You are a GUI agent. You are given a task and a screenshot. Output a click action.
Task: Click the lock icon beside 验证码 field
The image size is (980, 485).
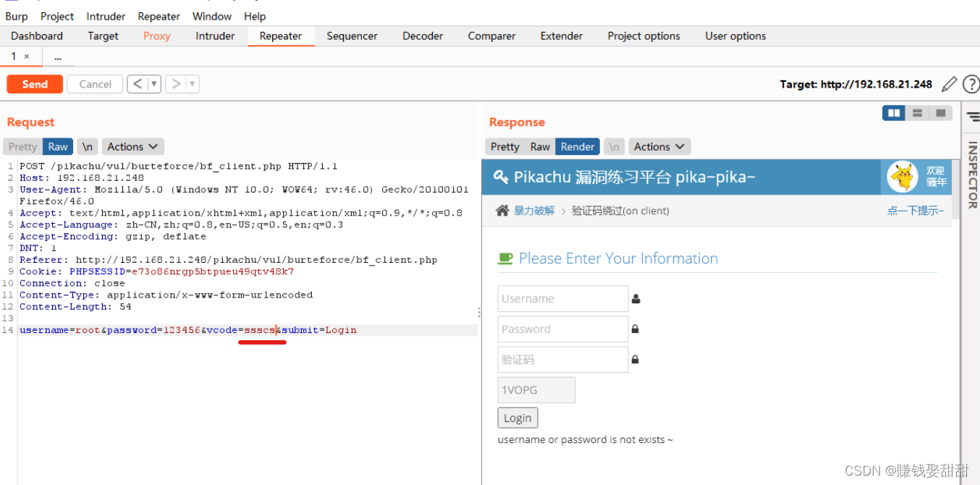635,359
